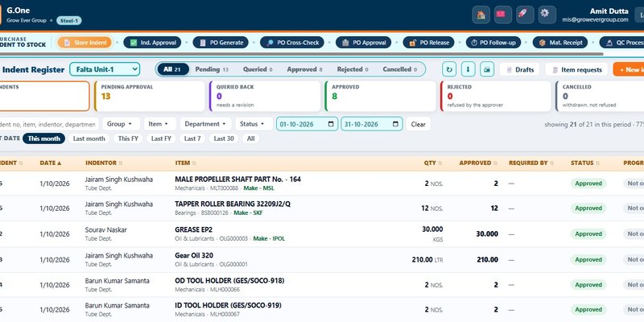Click the rocket launch icon

point(526,14)
